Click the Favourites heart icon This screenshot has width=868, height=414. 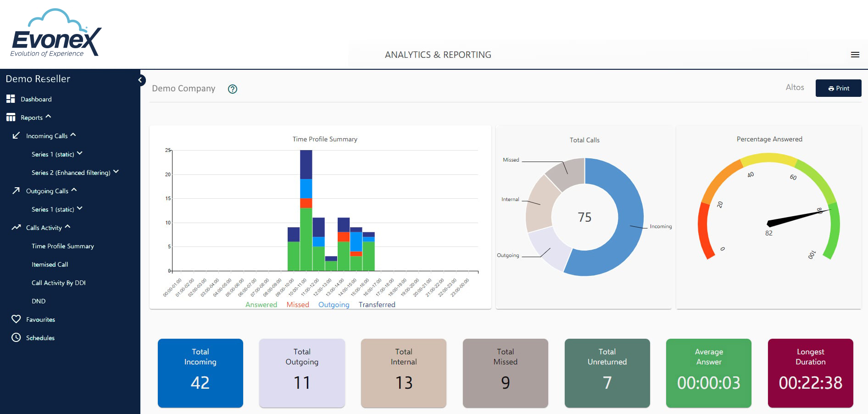click(16, 319)
